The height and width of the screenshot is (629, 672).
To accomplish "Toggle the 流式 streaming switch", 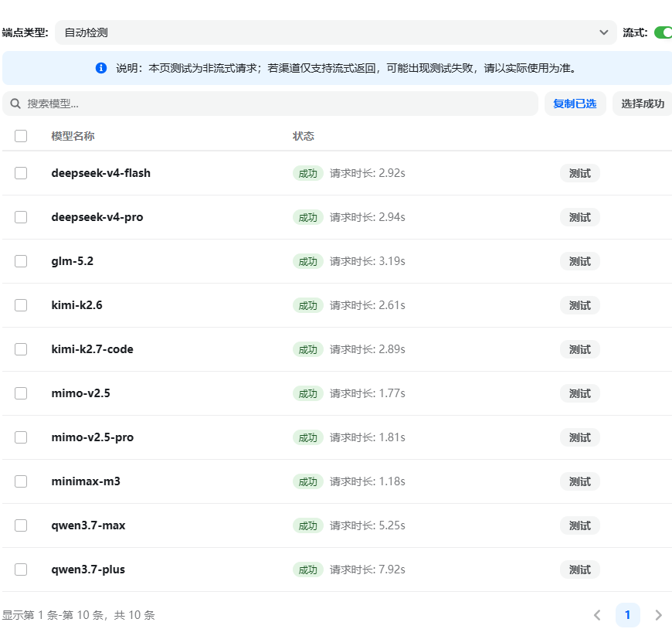I will coord(663,32).
